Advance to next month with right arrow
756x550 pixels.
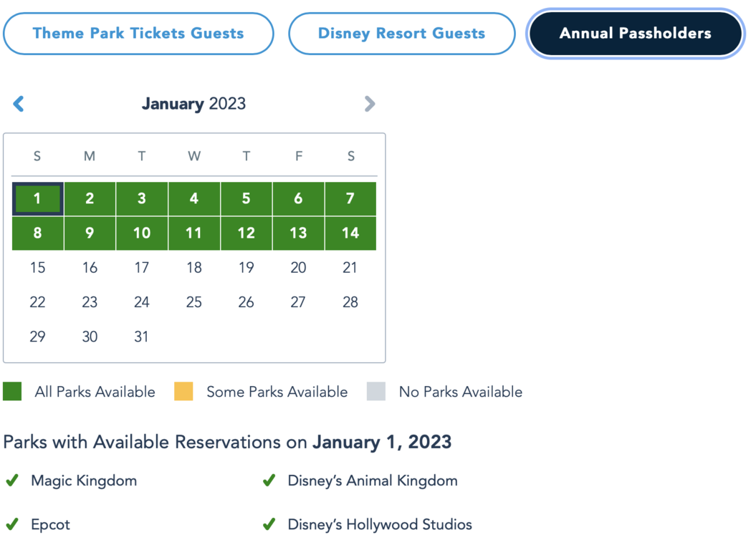click(370, 104)
